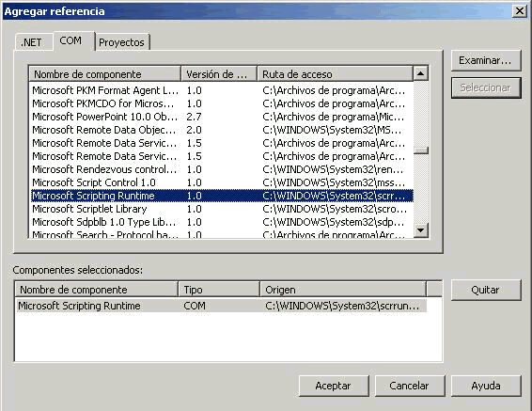
Task: Sort by Ruta de acceso column header
Action: click(x=336, y=74)
